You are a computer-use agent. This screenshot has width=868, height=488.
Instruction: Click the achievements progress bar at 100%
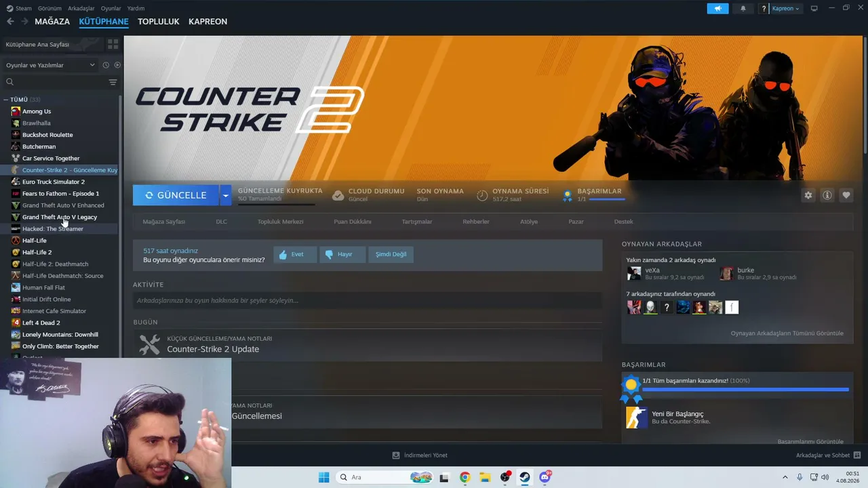(745, 390)
